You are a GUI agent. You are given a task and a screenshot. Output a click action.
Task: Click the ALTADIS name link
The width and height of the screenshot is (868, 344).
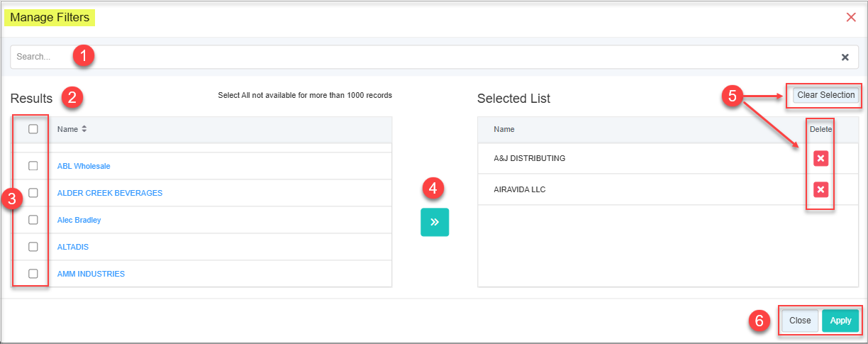click(x=72, y=247)
